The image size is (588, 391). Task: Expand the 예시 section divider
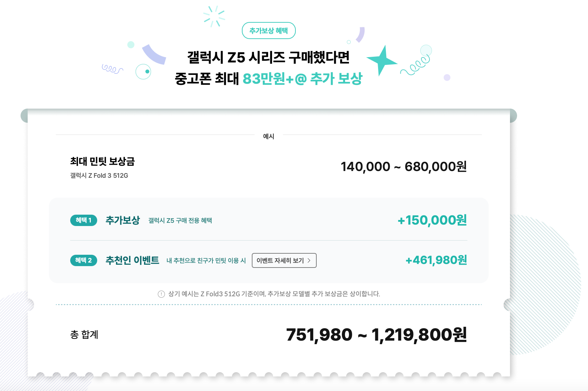point(268,136)
